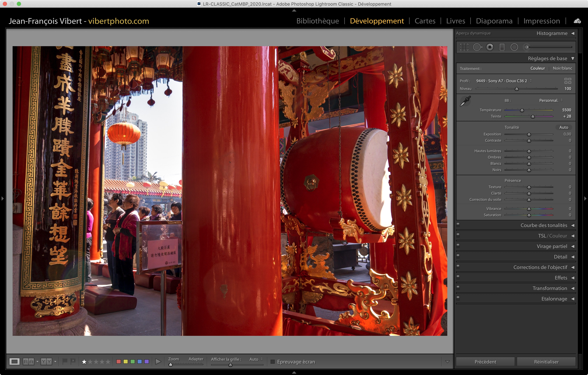Activate the spot removal tool

[x=477, y=47]
